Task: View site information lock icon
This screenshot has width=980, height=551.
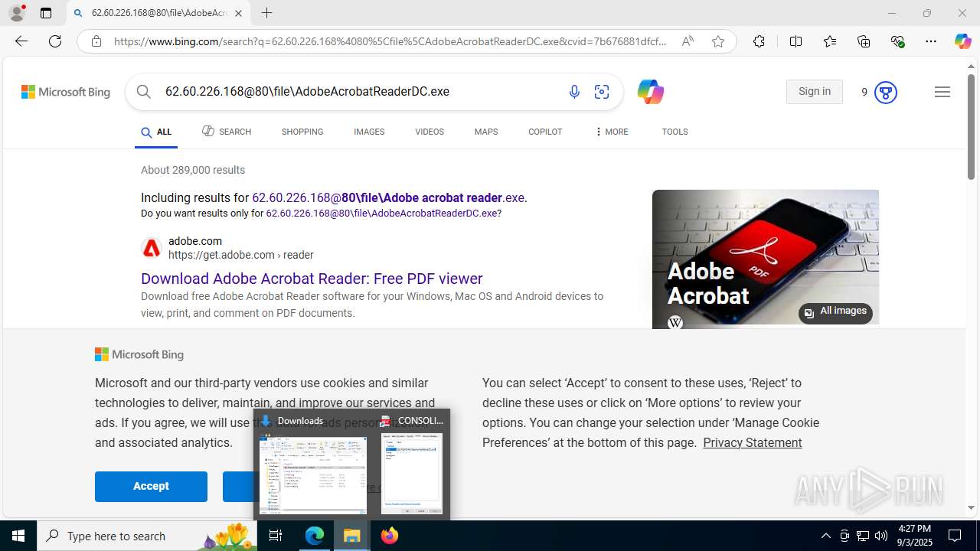Action: tap(96, 41)
